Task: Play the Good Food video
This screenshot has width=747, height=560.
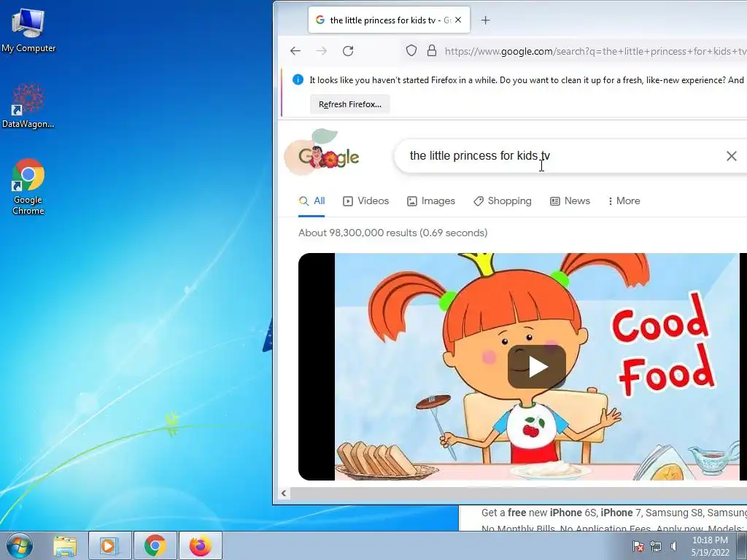Action: click(536, 367)
